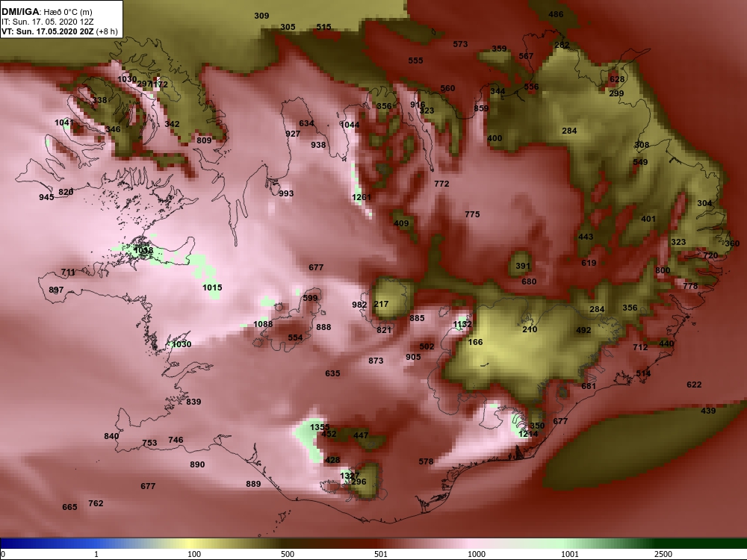Click the value 839 on the map
This screenshot has height=560, width=747.
(193, 402)
